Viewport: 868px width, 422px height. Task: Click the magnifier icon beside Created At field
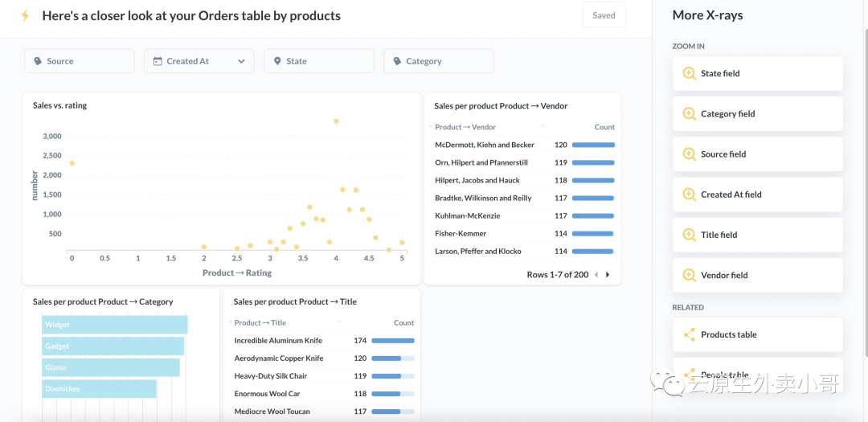(x=689, y=195)
